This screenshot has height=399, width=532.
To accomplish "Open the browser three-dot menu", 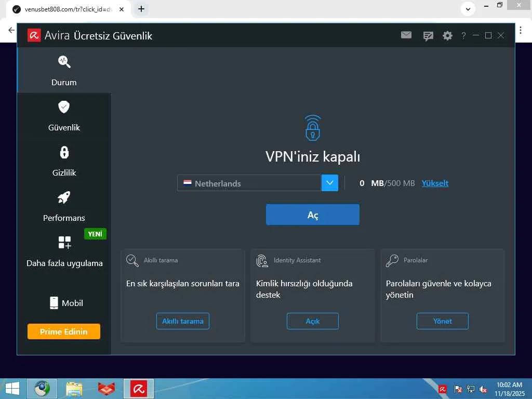I will tap(521, 30).
